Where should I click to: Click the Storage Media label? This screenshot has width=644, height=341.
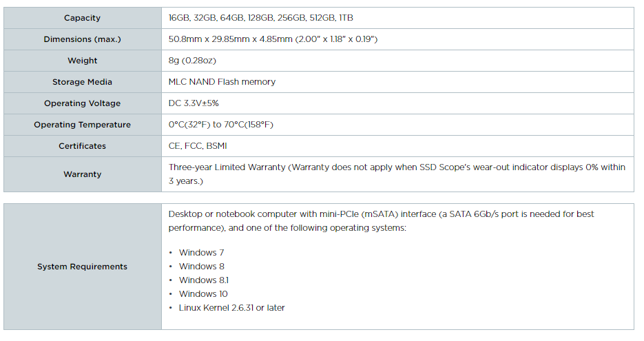tap(82, 82)
